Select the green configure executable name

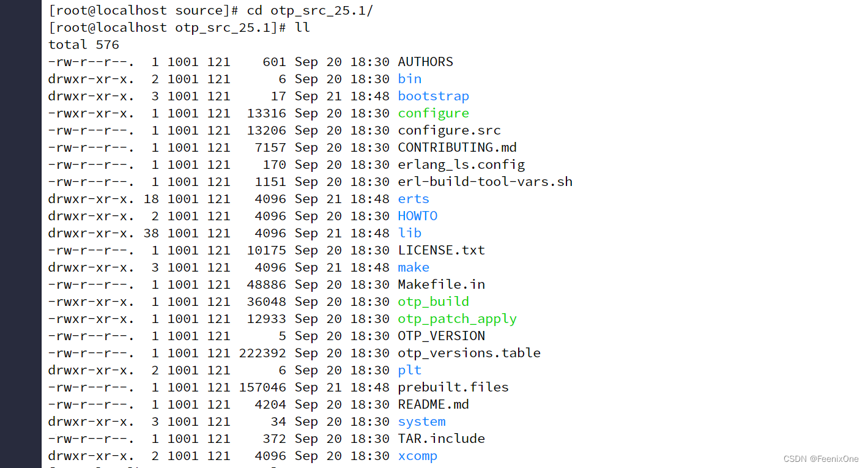(433, 113)
